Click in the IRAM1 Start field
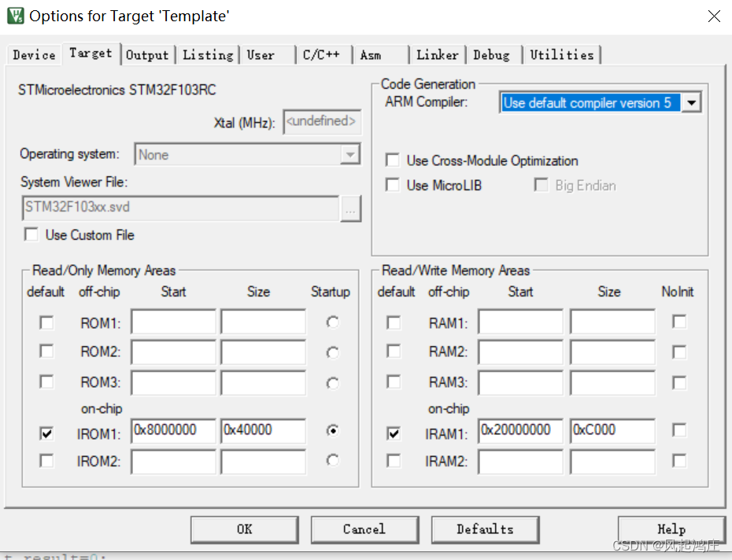This screenshot has height=560, width=732. [x=519, y=430]
